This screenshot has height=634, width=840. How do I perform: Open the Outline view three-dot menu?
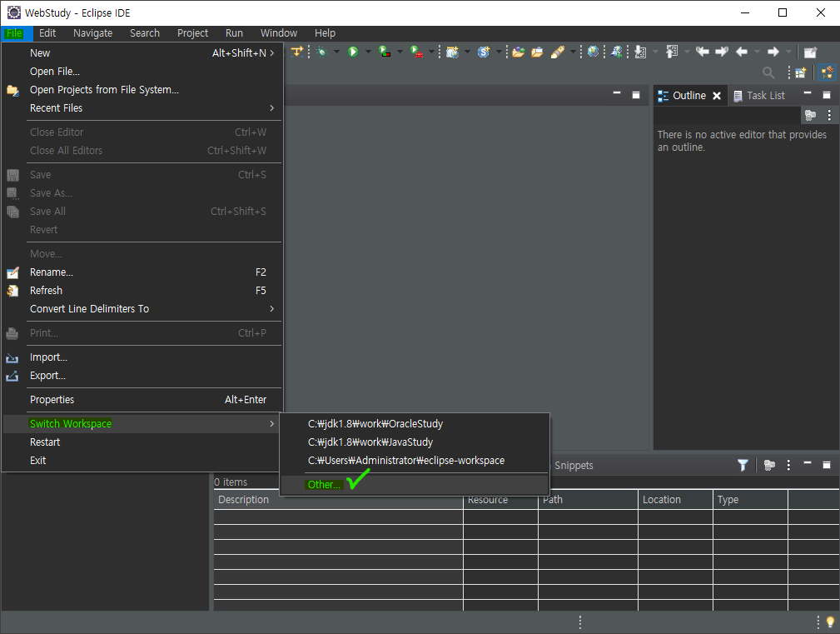(828, 115)
